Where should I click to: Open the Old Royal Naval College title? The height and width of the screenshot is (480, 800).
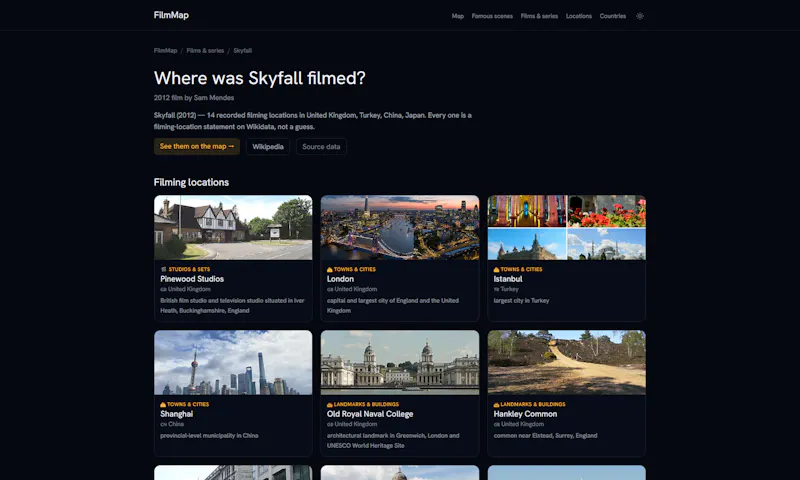coord(370,414)
